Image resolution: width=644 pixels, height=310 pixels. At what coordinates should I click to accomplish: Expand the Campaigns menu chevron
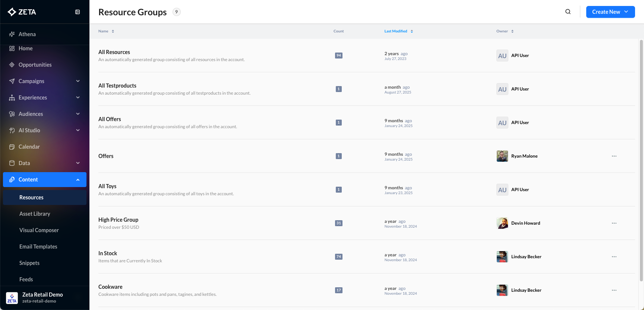[78, 81]
